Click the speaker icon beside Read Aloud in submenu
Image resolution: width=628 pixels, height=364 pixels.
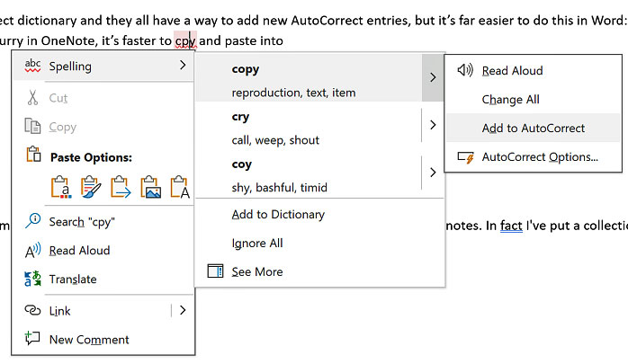465,70
